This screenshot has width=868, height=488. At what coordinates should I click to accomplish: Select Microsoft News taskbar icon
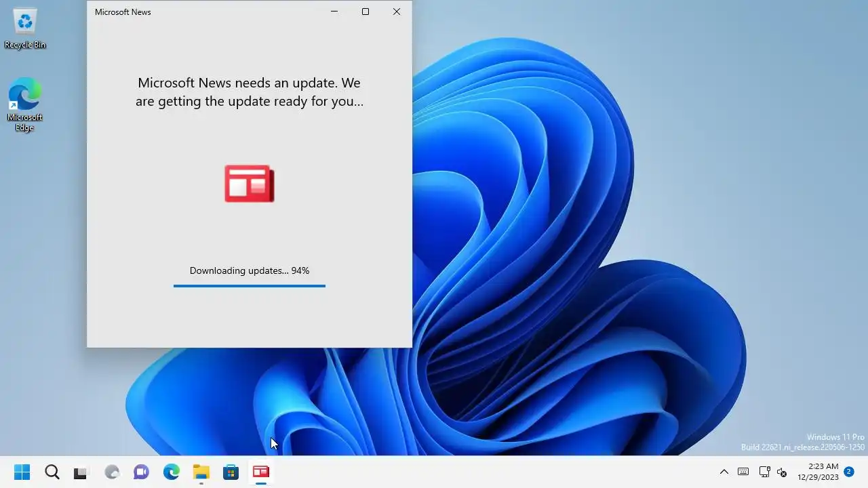pyautogui.click(x=261, y=472)
